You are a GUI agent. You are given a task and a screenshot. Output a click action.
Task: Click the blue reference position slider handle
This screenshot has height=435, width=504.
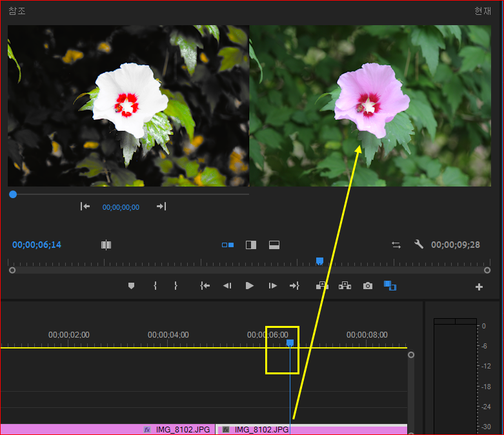[x=13, y=194]
